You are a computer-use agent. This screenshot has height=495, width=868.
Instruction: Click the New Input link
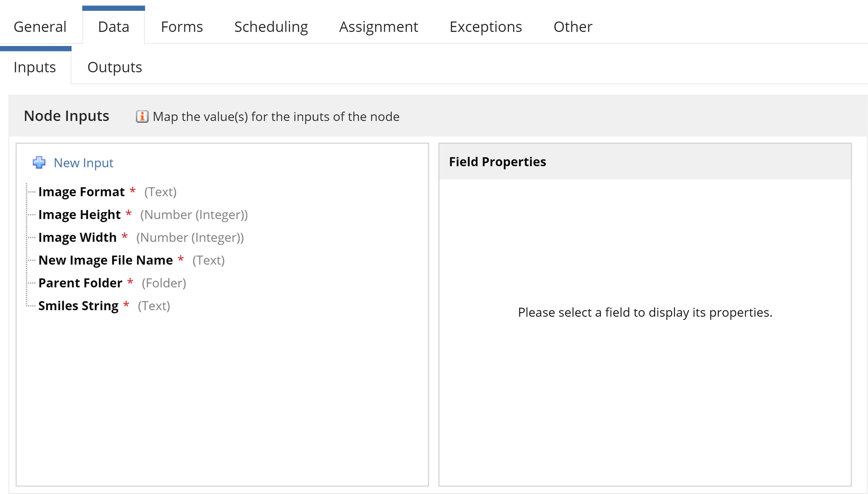click(83, 163)
